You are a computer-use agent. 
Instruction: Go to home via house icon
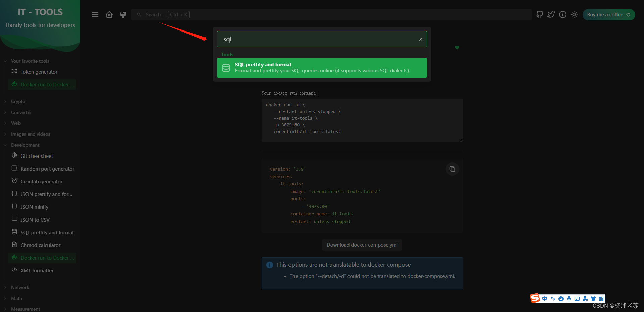coord(109,15)
